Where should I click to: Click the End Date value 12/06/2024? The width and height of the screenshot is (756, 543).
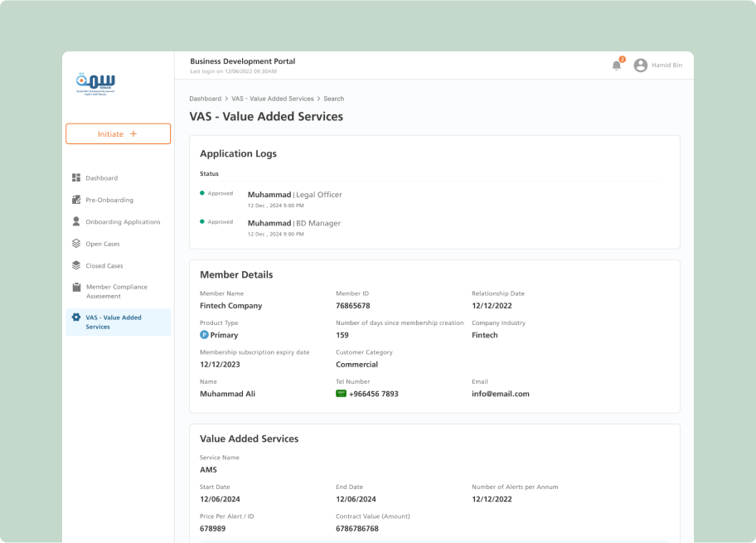(356, 499)
